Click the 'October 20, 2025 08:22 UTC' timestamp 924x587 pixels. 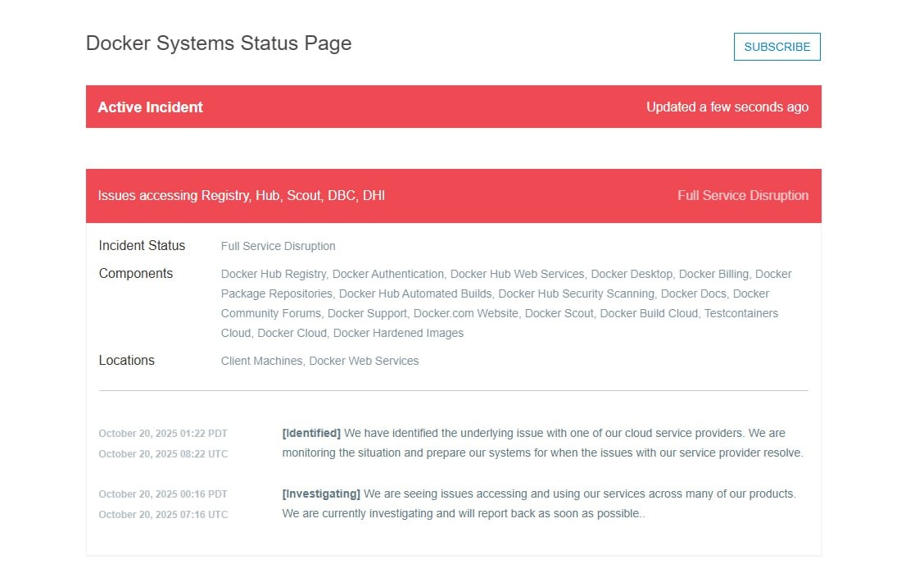pyautogui.click(x=163, y=454)
